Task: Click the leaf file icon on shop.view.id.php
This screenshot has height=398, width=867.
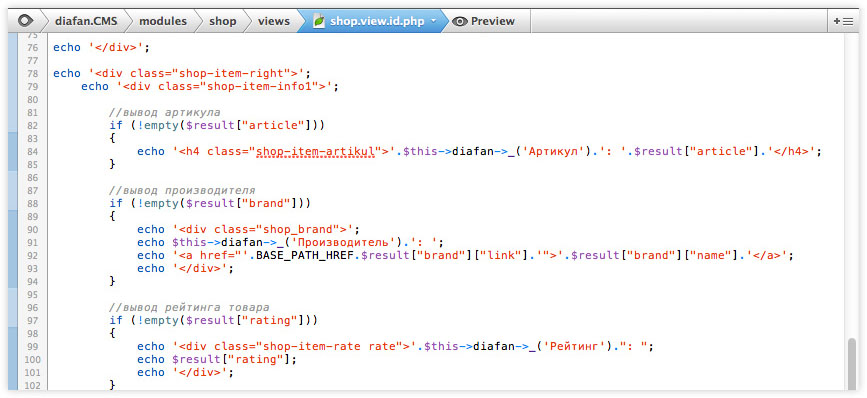Action: pyautogui.click(x=318, y=21)
